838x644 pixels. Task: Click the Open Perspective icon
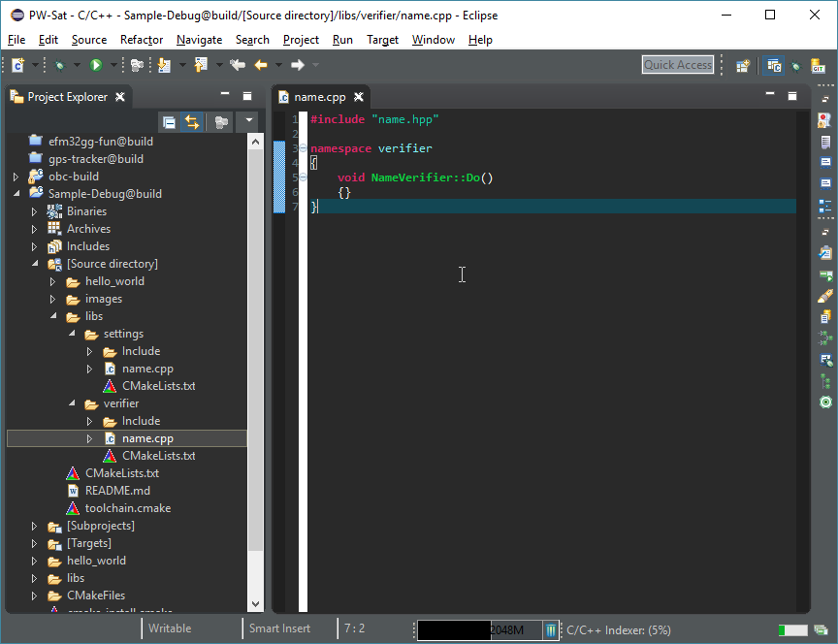[x=743, y=66]
